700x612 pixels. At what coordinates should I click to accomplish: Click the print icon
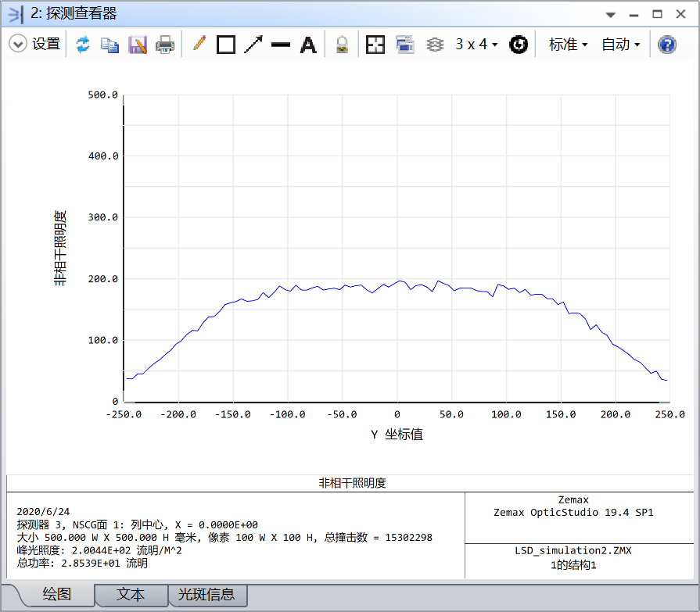point(165,45)
